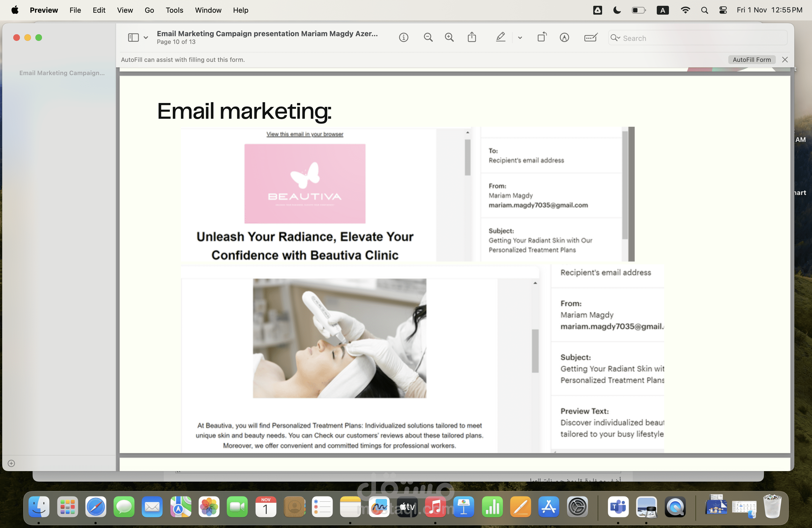Open Safari from the Dock
The image size is (812, 528).
click(96, 506)
